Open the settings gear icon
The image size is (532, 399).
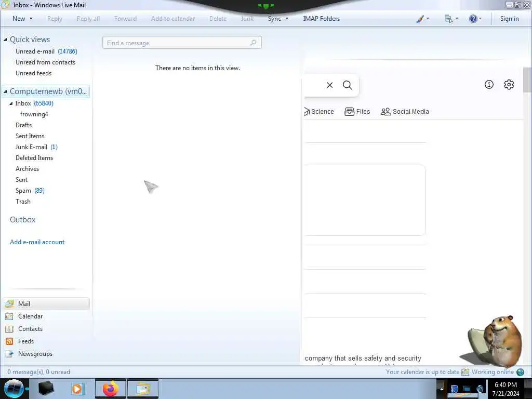[x=509, y=85]
